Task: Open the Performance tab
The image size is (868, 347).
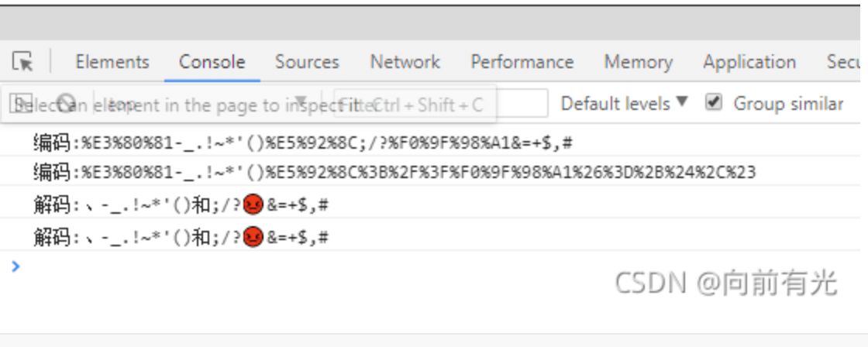Action: pos(522,61)
